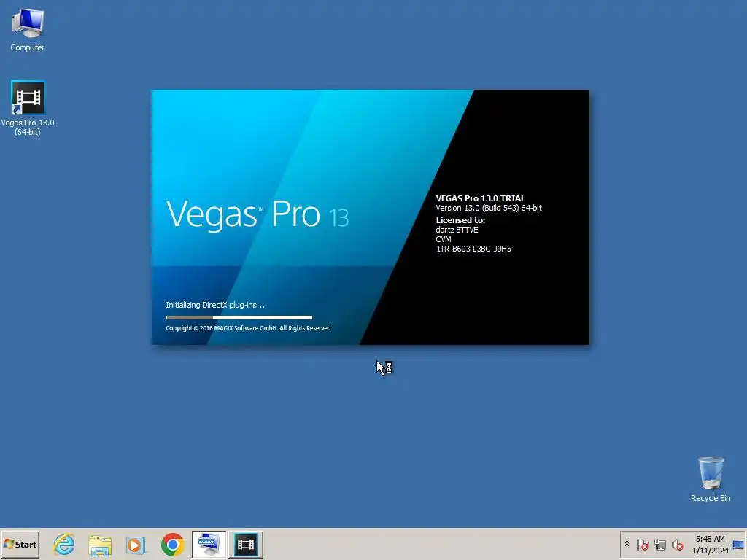
Task: Launch Google Chrome from the taskbar
Action: (x=172, y=544)
